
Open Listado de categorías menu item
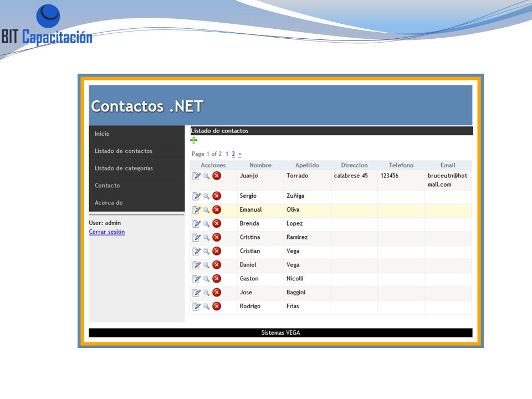coord(137,168)
